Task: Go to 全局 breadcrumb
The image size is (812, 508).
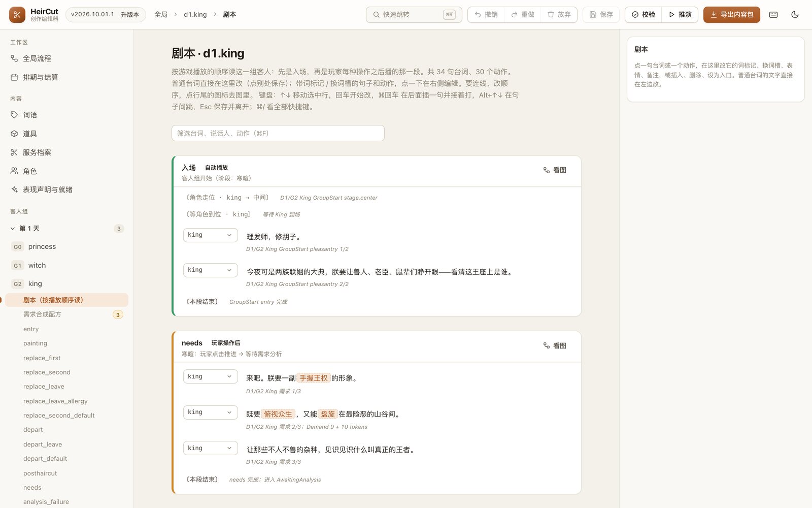Action: (161, 15)
